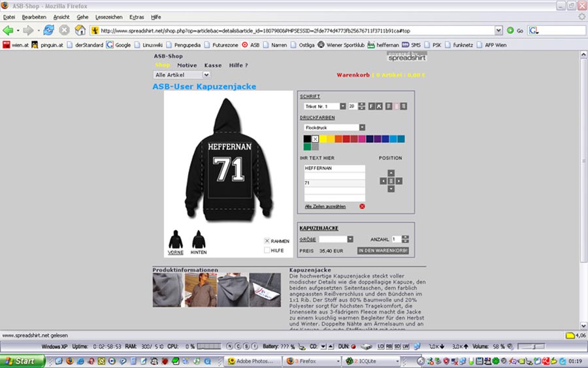Image resolution: width=588 pixels, height=368 pixels.
Task: Move text right with position arrow
Action: click(399, 181)
